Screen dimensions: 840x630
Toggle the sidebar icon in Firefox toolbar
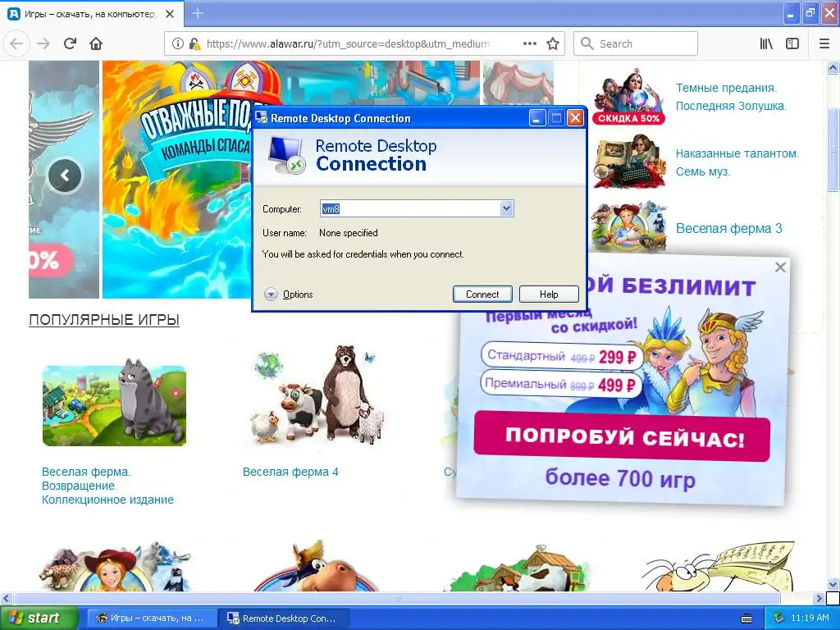792,43
